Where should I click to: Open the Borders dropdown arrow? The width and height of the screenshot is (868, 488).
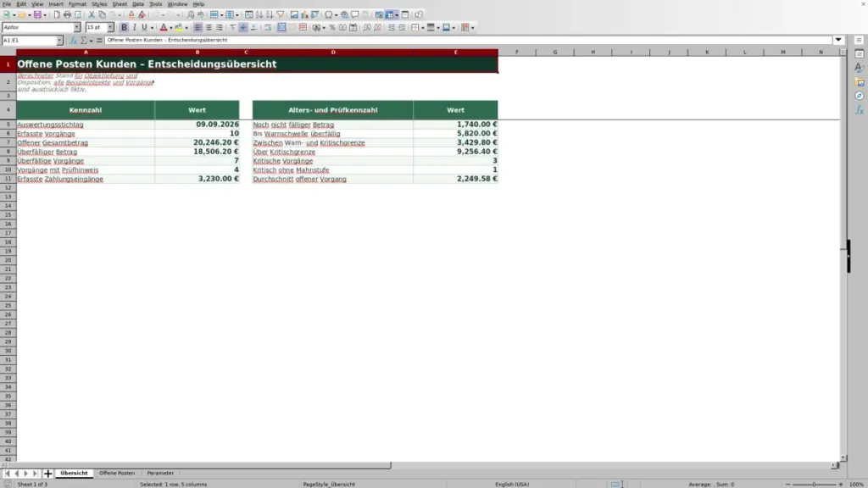click(422, 28)
